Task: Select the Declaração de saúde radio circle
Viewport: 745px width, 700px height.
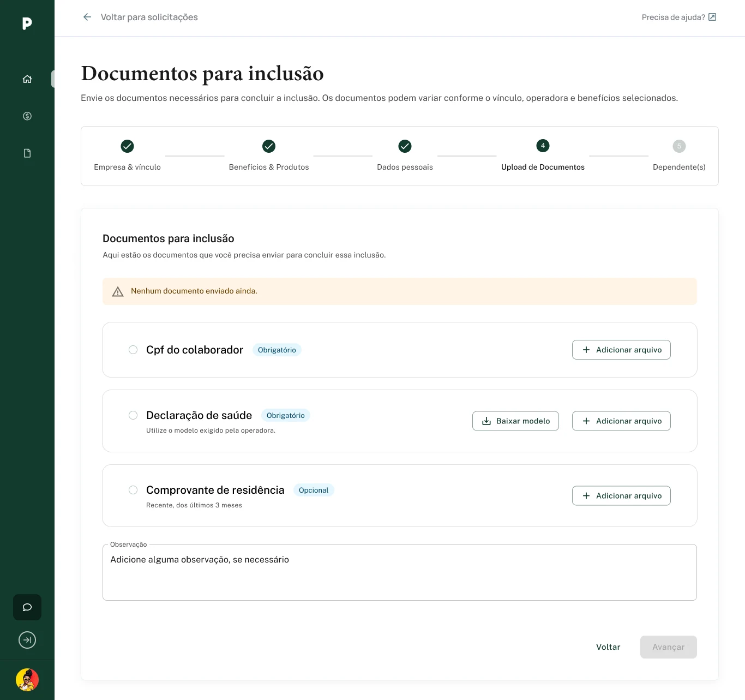Action: (x=133, y=415)
